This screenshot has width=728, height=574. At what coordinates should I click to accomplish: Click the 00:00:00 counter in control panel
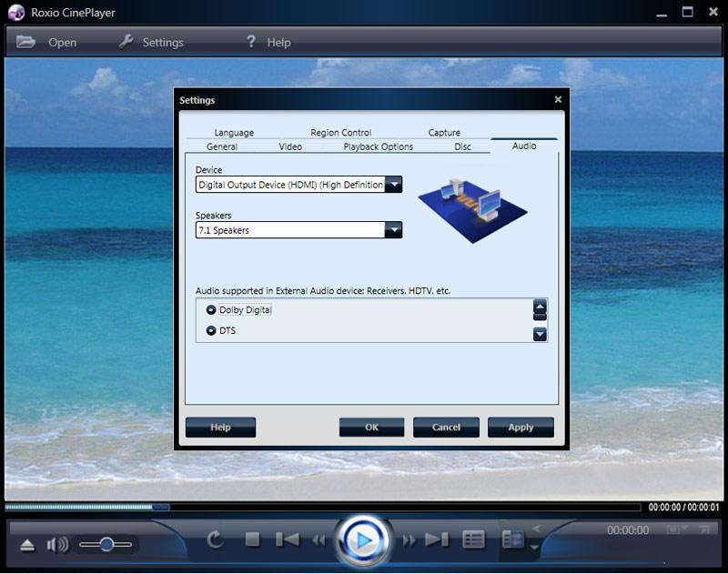628,530
